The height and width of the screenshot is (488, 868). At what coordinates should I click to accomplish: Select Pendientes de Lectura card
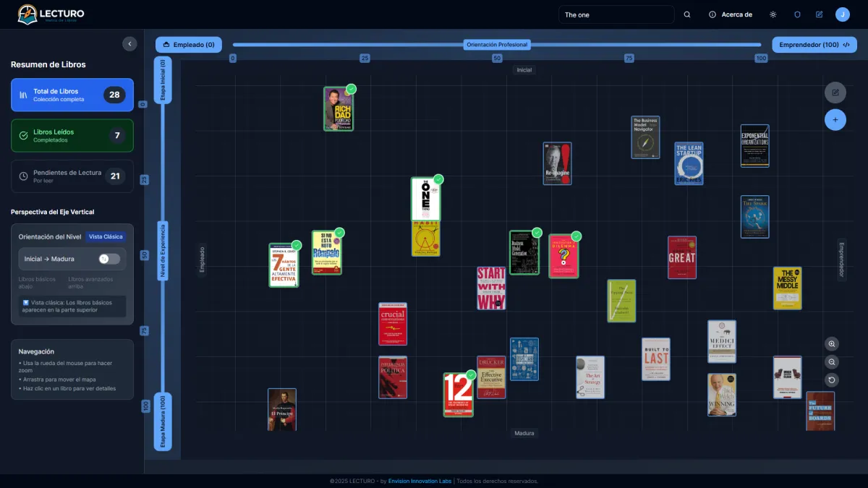72,176
